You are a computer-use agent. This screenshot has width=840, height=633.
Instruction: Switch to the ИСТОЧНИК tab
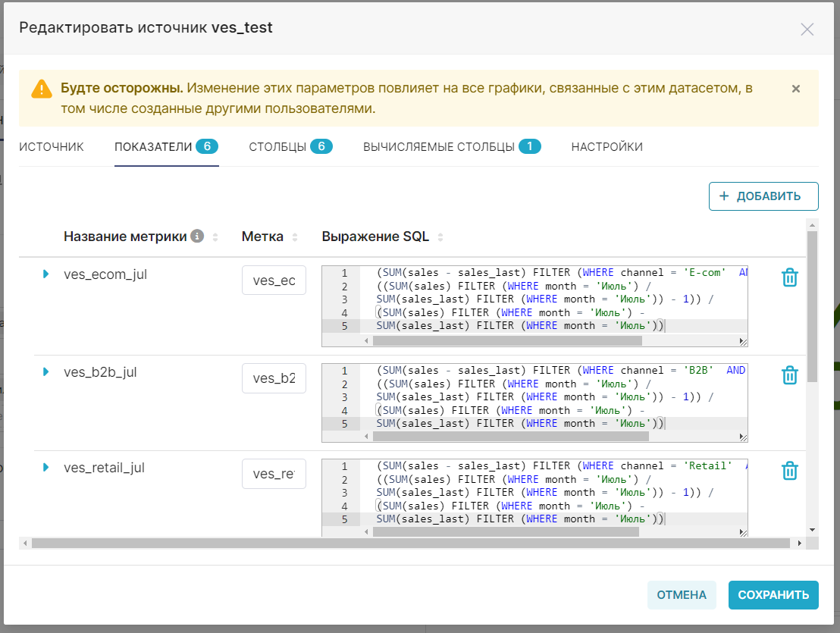coord(51,148)
